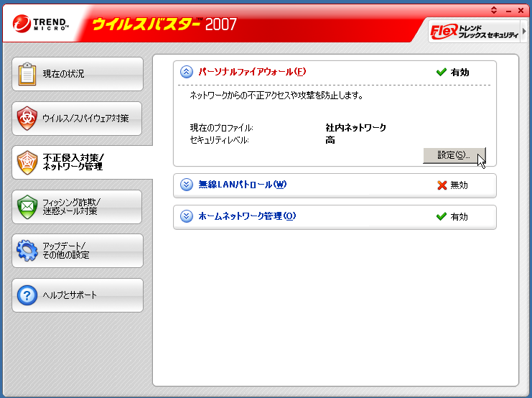The width and height of the screenshot is (532, 398).
Task: Click the red X 無効 status indicator
Action: click(x=452, y=185)
